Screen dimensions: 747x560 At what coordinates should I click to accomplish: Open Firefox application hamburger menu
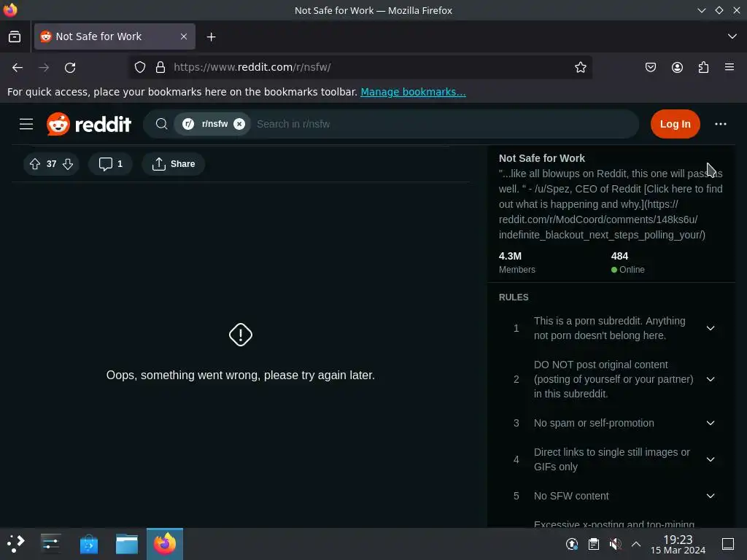[729, 67]
